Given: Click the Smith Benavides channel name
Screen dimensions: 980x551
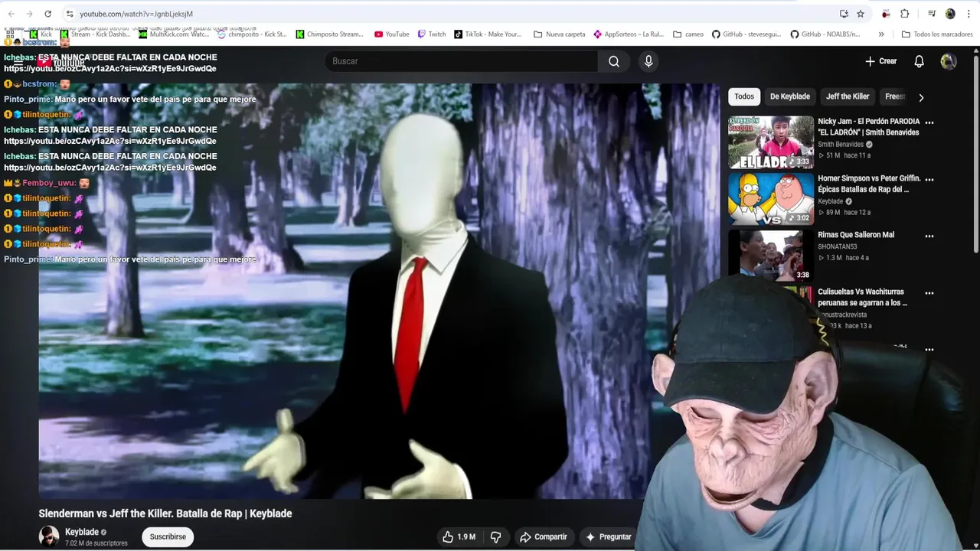Looking at the screenshot, I should point(841,144).
